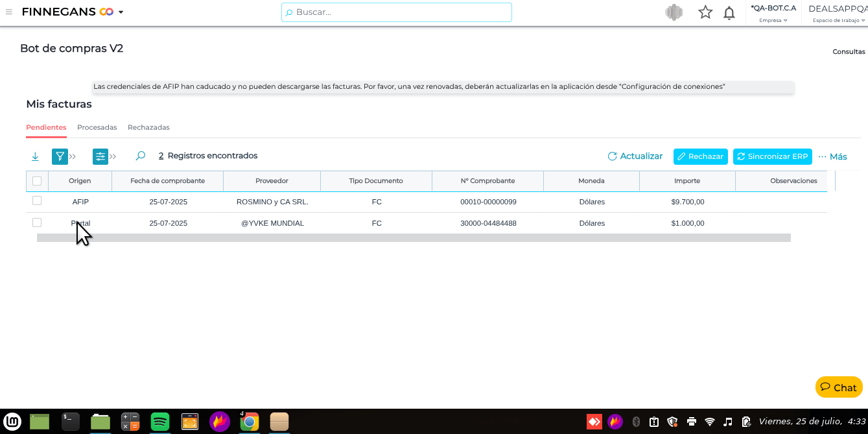
Task: Switch to the Procesadas tab
Action: [97, 127]
